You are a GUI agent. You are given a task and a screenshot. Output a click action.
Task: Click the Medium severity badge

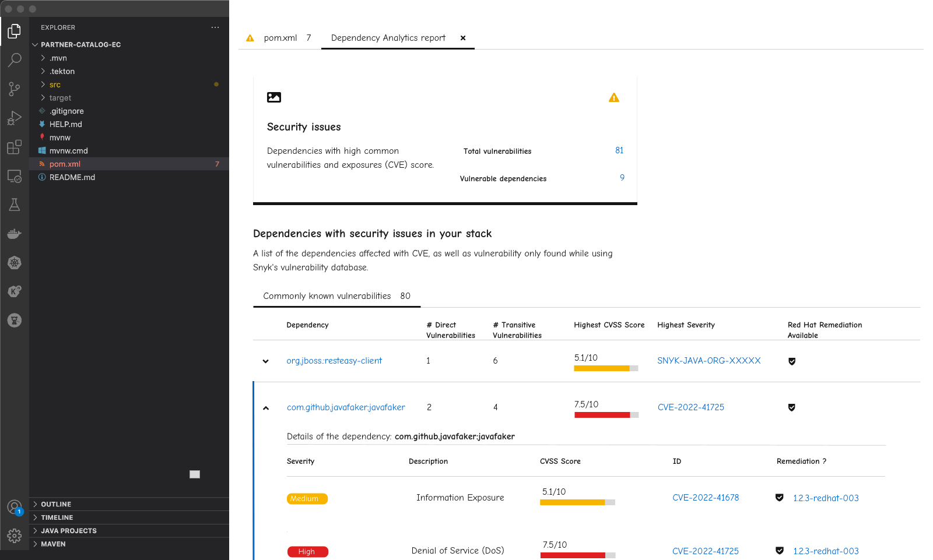pos(307,499)
